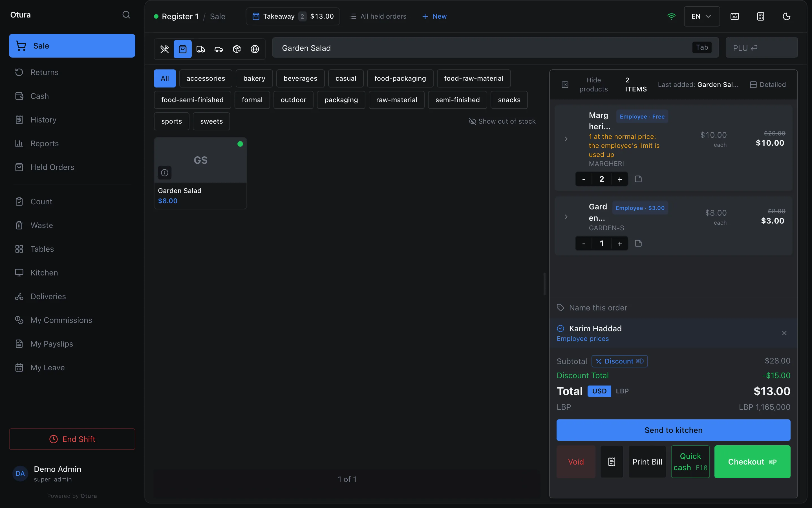
Task: Expand the Margherita cart line chevron
Action: (566, 139)
